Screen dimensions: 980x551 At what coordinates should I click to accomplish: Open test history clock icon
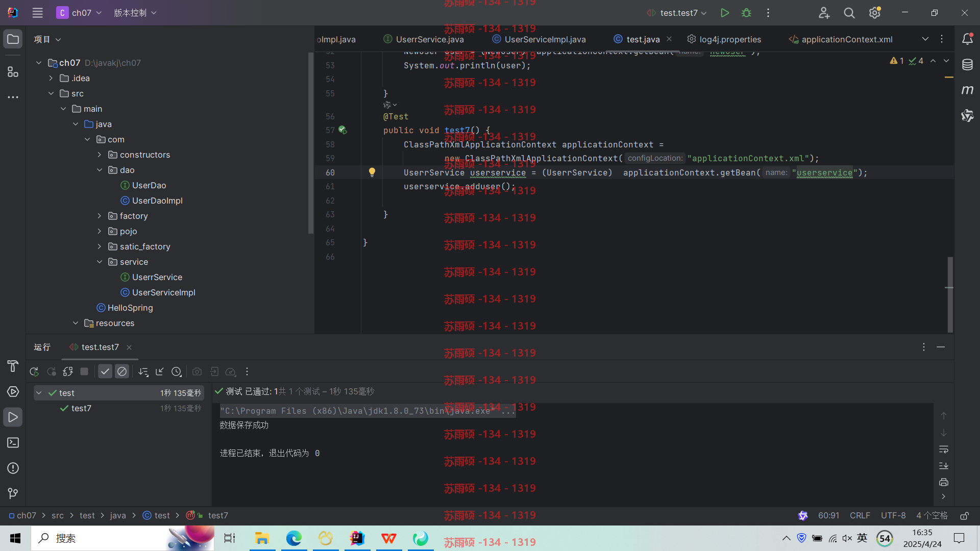coord(177,372)
